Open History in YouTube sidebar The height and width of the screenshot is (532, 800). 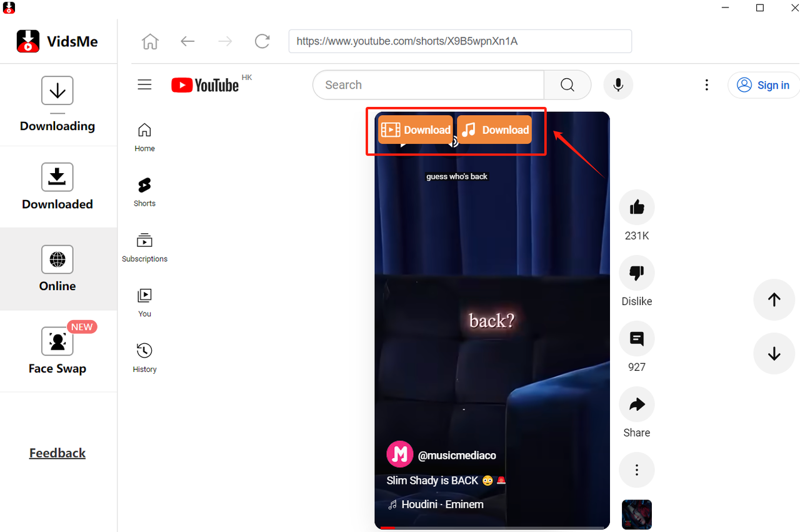[144, 358]
